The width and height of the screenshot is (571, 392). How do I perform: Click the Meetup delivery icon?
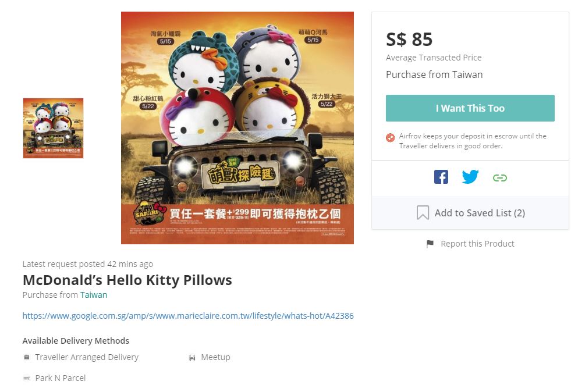click(x=192, y=358)
